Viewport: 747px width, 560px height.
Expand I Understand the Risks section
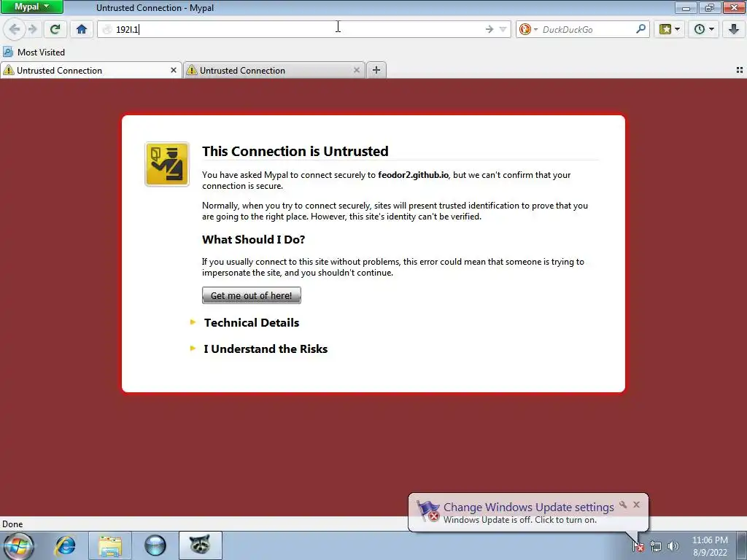[266, 349]
